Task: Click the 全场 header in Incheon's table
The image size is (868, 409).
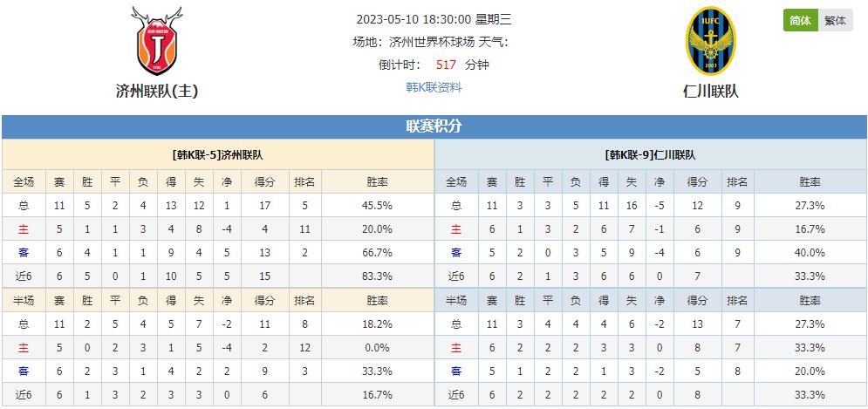Action: click(x=456, y=182)
